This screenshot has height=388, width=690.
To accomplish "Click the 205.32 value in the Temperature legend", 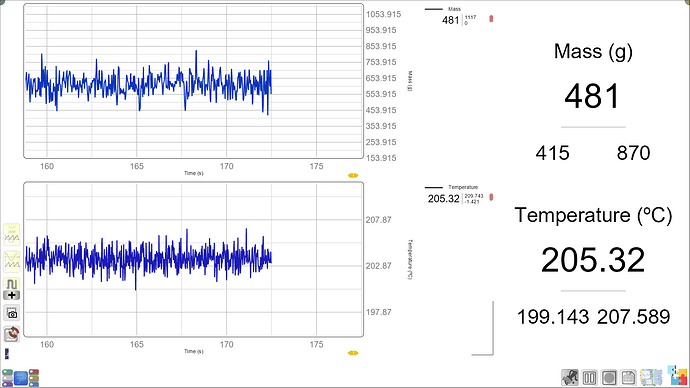I will [444, 198].
